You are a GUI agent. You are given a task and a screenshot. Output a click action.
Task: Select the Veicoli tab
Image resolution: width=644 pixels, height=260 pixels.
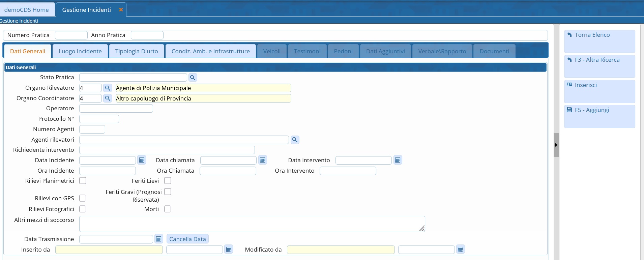(x=272, y=51)
